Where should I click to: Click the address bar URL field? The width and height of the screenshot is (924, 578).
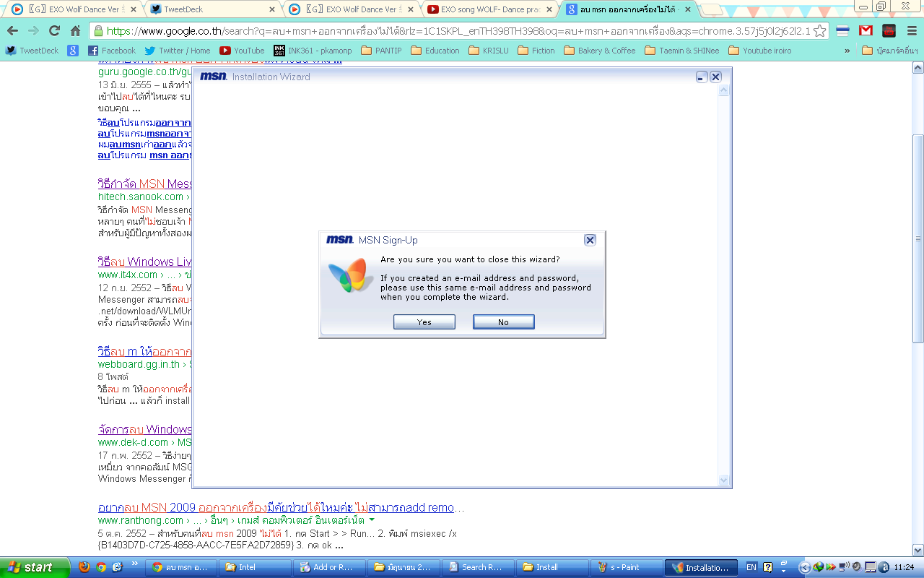pos(458,31)
